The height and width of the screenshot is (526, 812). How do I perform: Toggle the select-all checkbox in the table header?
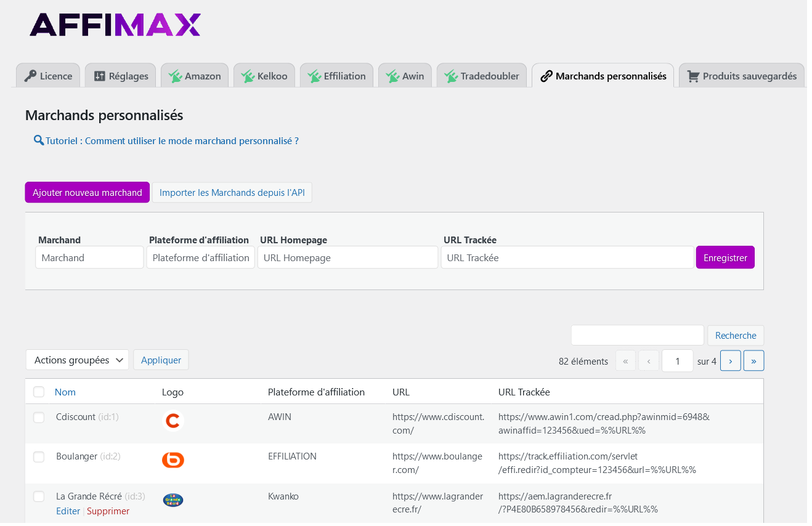39,392
